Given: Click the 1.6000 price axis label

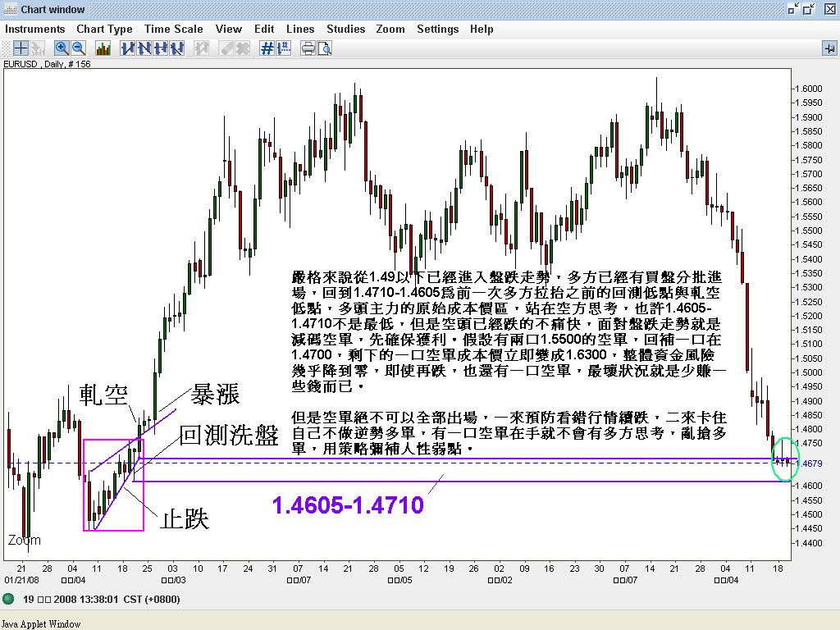Looking at the screenshot, I should 808,89.
